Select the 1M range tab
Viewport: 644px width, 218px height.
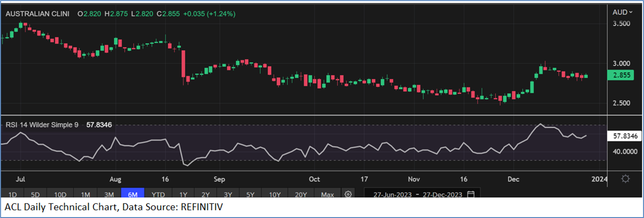[x=85, y=194]
